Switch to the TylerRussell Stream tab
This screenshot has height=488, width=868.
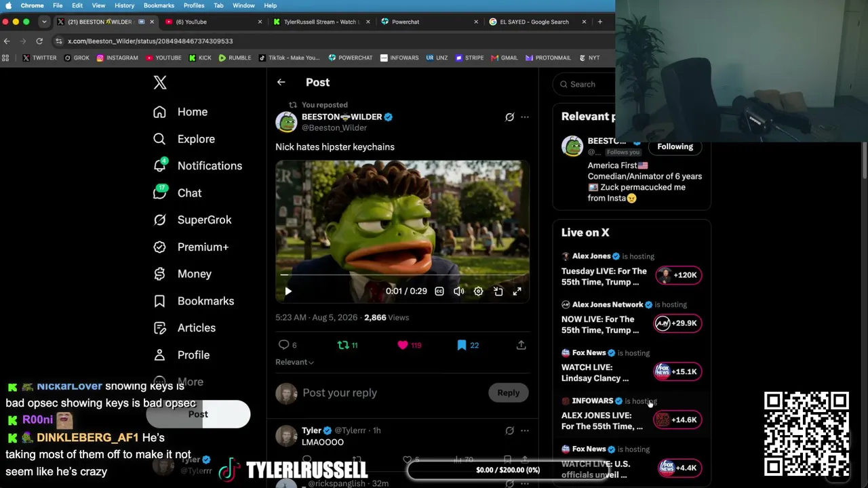pyautogui.click(x=321, y=22)
